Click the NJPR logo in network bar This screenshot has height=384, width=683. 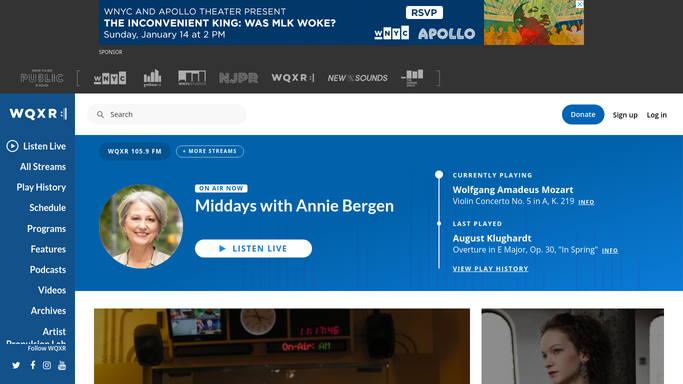[238, 78]
